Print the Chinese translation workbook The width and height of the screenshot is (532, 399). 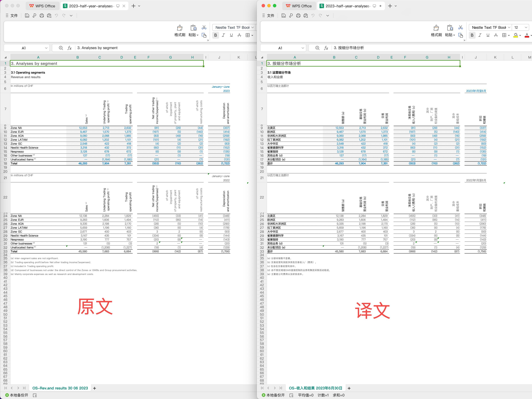298,16
